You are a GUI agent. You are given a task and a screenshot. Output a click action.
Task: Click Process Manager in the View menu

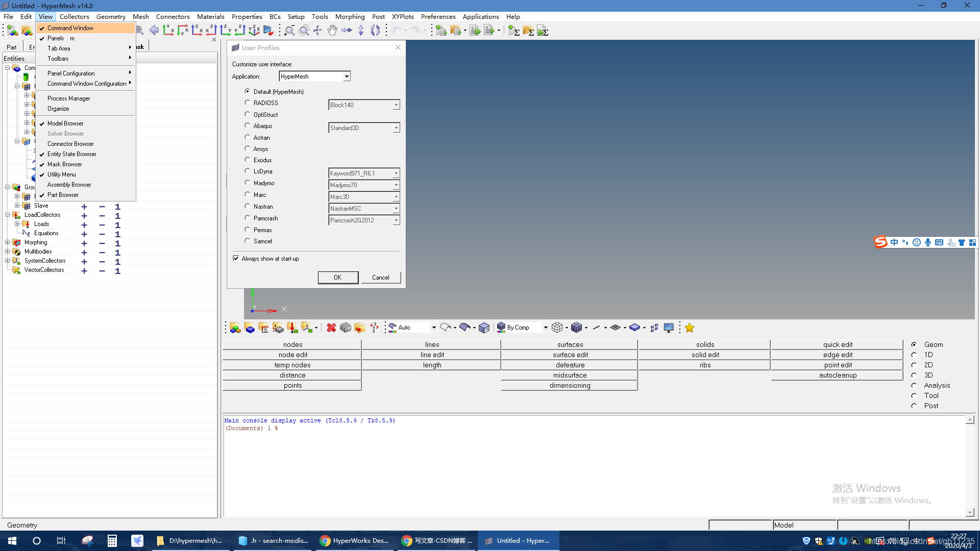pyautogui.click(x=68, y=98)
